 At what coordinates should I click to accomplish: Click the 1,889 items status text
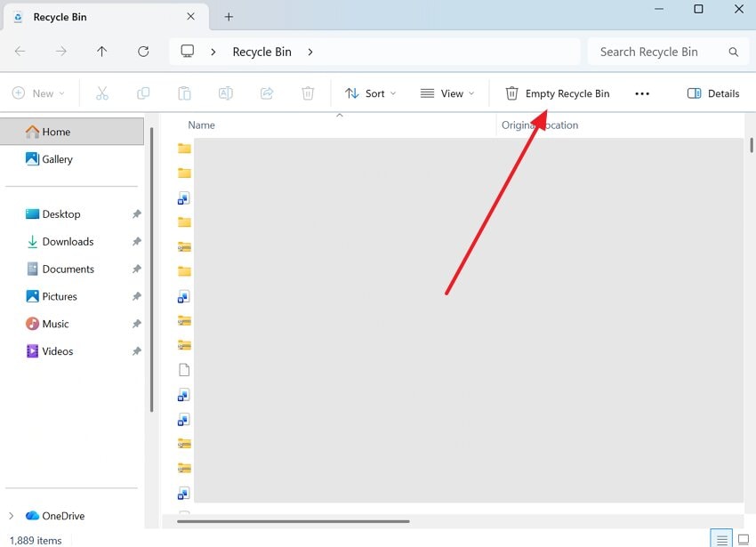[x=36, y=540]
